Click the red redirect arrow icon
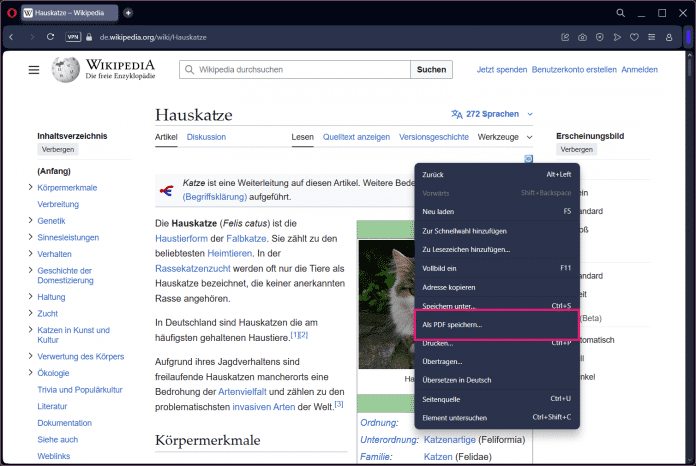Image resolution: width=696 pixels, height=466 pixels. [166, 191]
